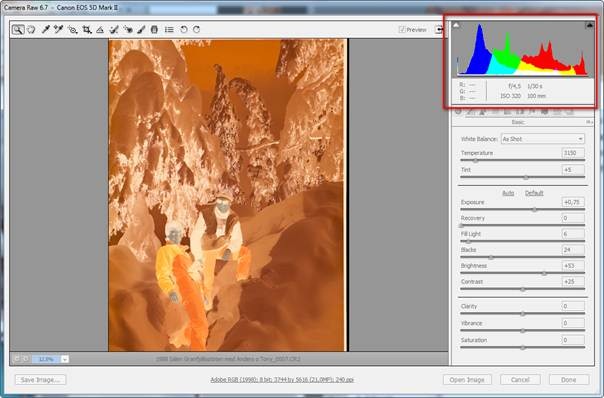Toggle full screen mode icon
The height and width of the screenshot is (398, 604).
(439, 29)
